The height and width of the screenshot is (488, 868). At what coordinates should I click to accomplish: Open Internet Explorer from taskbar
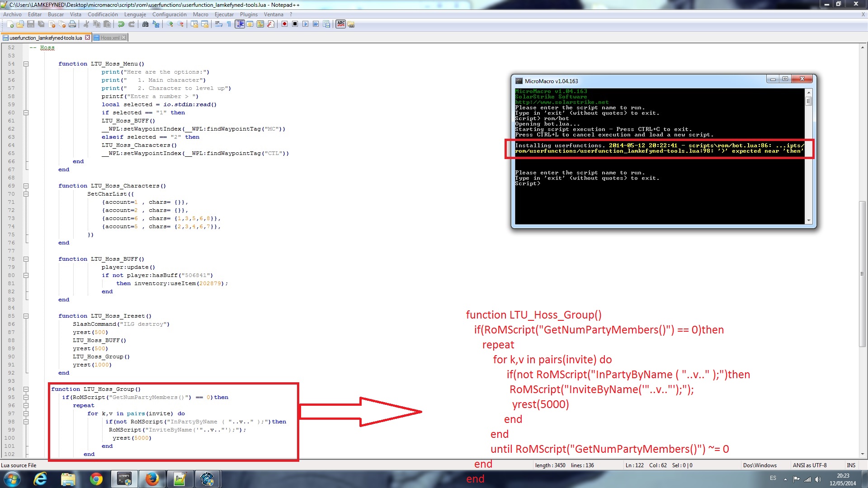(40, 479)
